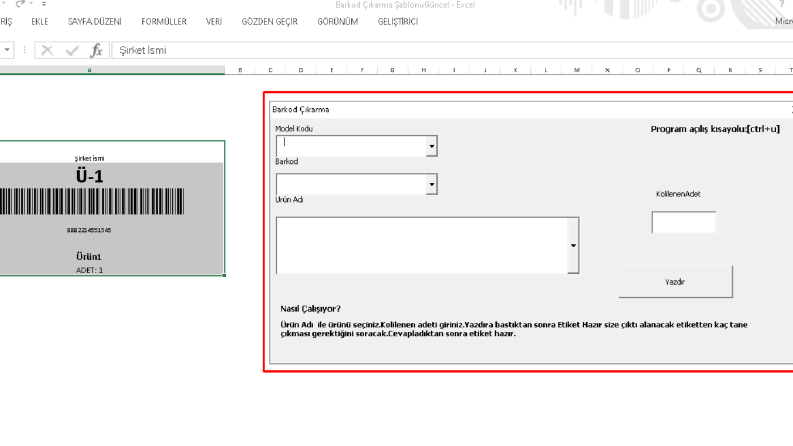This screenshot has height=446, width=793.
Task: Open the Insert Function fx icon
Action: [x=96, y=50]
